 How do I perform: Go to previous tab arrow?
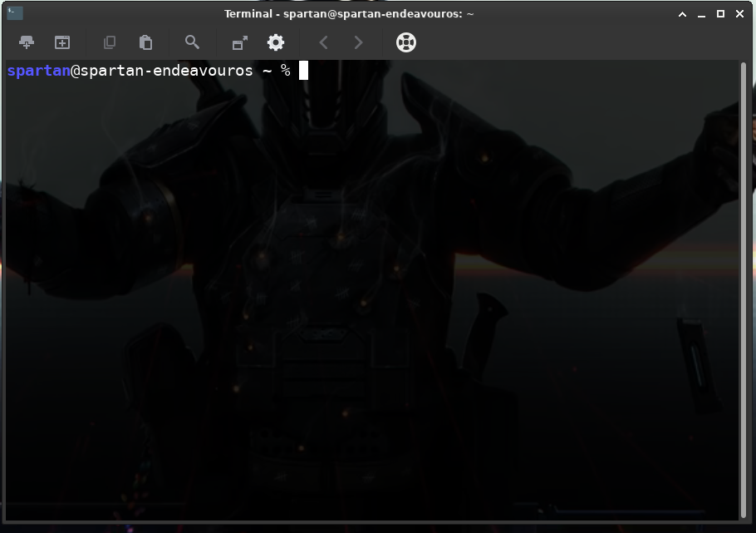tap(323, 42)
